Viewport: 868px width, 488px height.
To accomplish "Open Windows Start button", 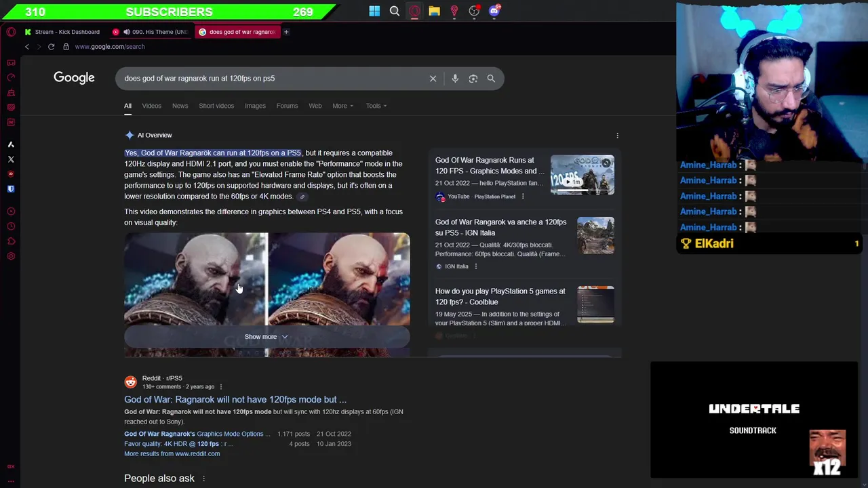I will 374,11.
